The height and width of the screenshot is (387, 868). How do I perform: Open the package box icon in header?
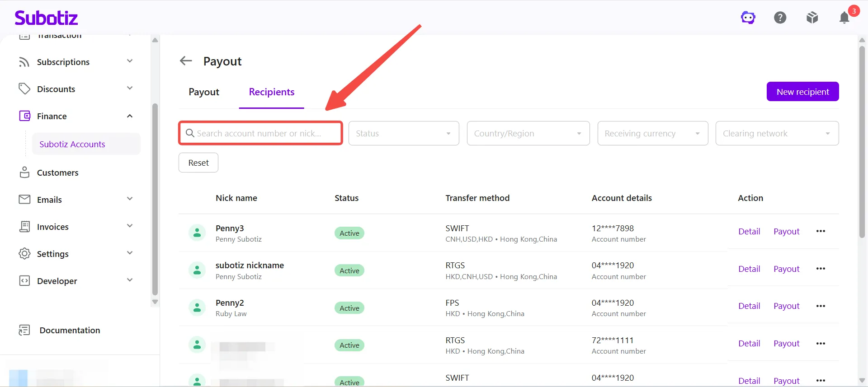(812, 18)
